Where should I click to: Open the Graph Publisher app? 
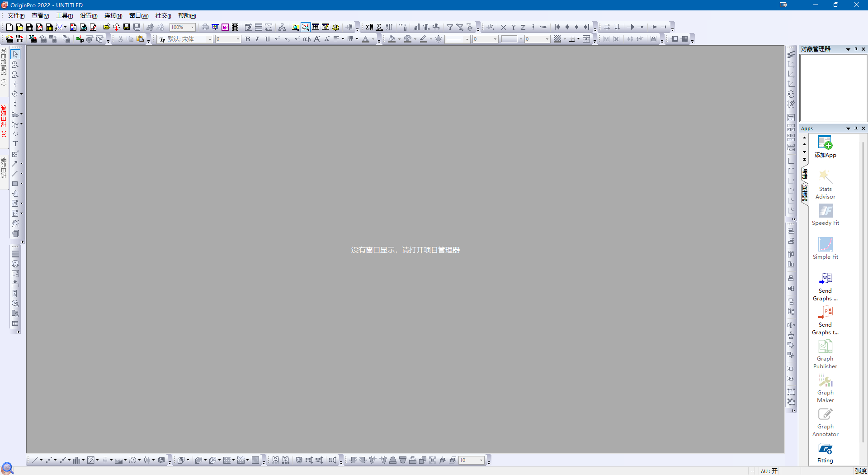coord(825,353)
